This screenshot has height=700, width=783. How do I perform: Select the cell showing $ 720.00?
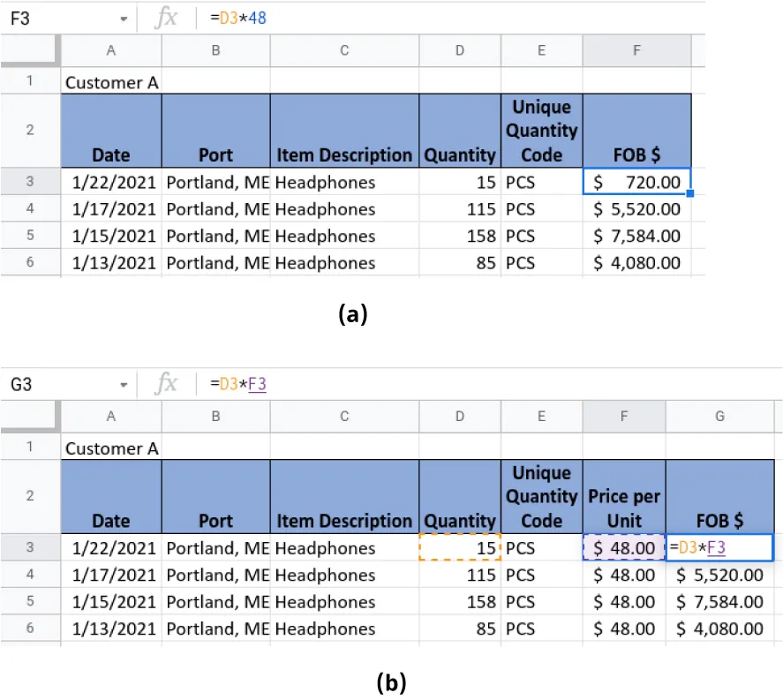(636, 182)
